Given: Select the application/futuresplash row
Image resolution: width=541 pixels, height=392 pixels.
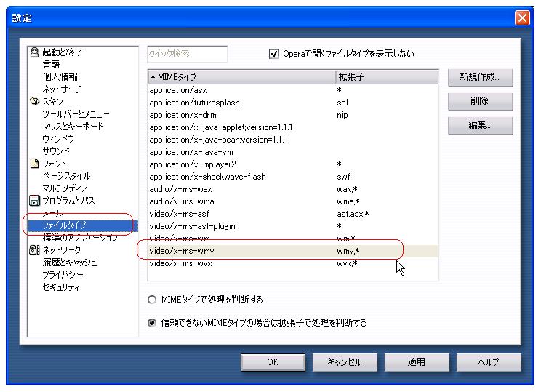Looking at the screenshot, I should [293, 103].
